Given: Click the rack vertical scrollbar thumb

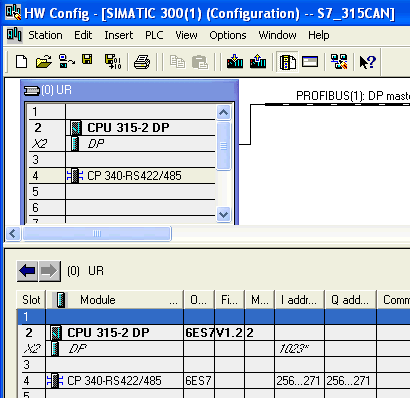Looking at the screenshot, I should coord(223,146).
